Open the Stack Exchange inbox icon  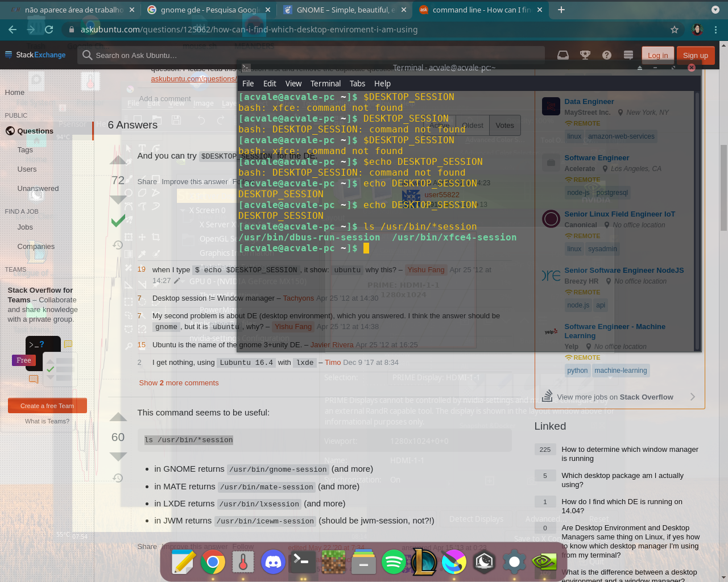563,55
